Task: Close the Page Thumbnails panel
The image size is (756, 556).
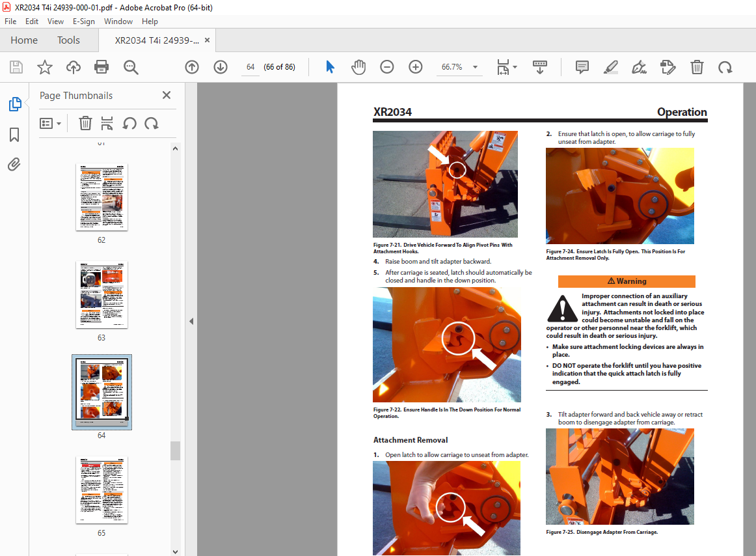Action: click(167, 95)
